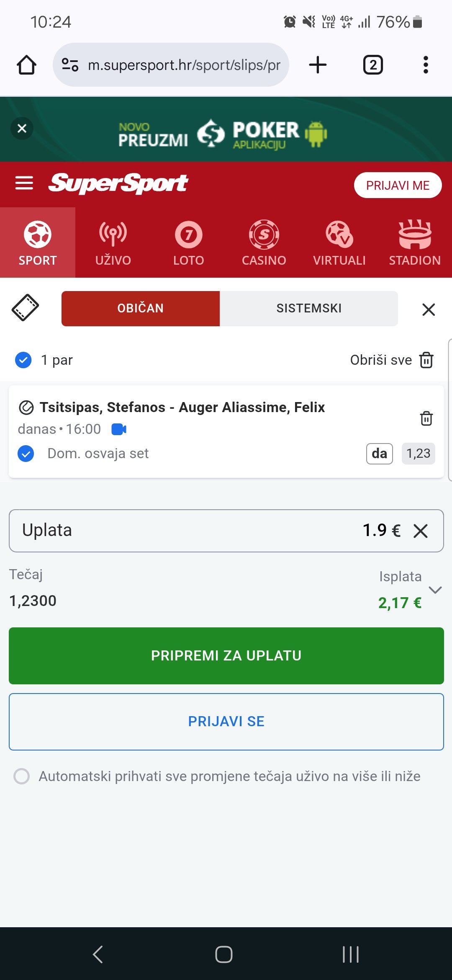
Task: Open the hamburger menu
Action: tap(24, 183)
